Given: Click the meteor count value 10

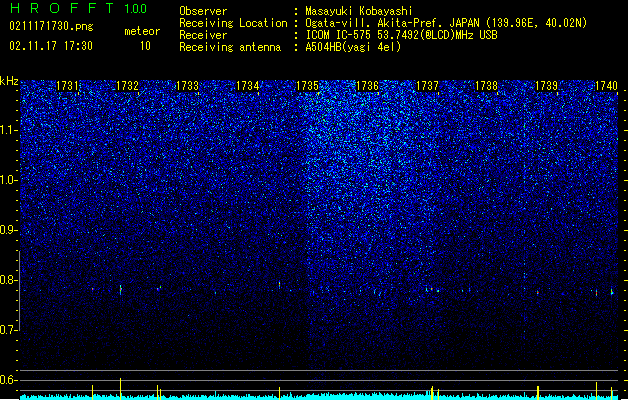Looking at the screenshot, I should pos(145,46).
